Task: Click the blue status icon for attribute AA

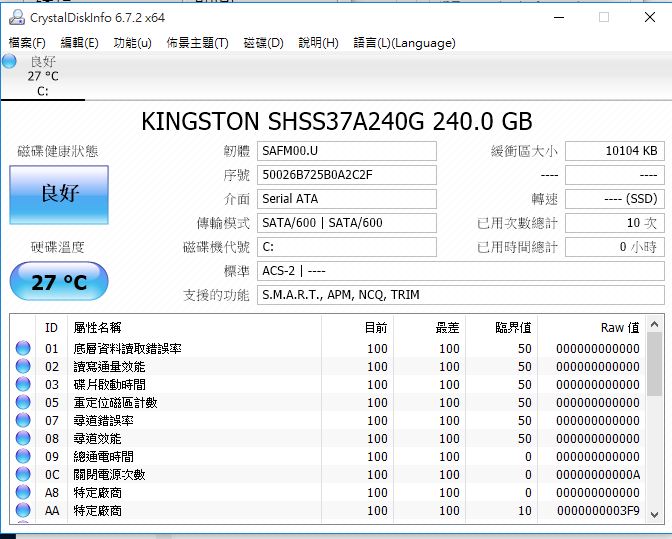Action: click(23, 510)
